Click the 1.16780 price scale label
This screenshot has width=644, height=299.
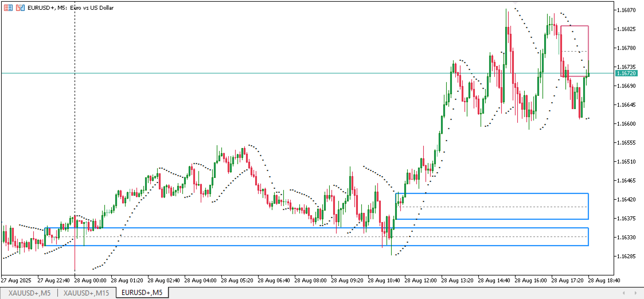pos(626,48)
